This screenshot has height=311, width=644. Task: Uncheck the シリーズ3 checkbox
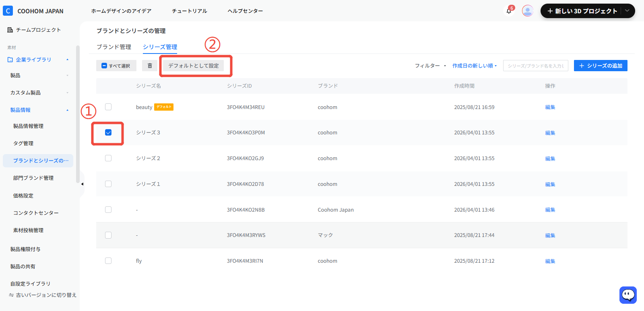[x=108, y=132]
